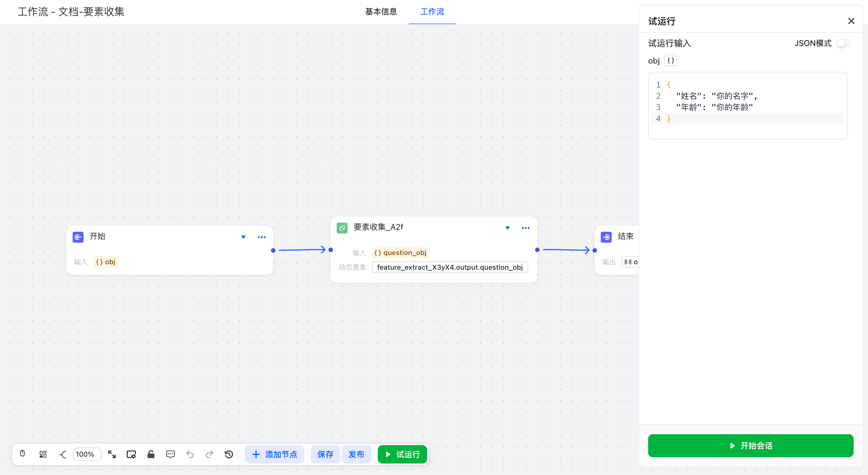Image resolution: width=868 pixels, height=475 pixels.
Task: Open the version history clock icon
Action: point(229,454)
